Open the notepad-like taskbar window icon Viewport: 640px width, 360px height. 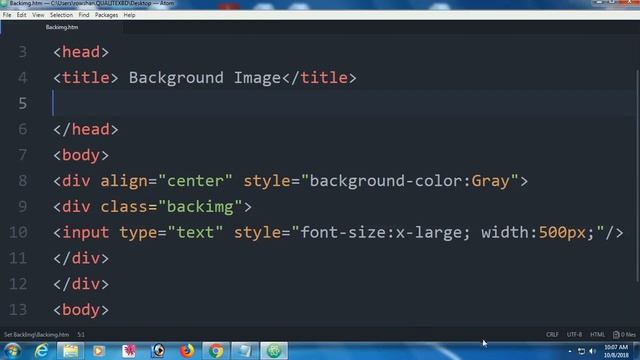pos(244,351)
